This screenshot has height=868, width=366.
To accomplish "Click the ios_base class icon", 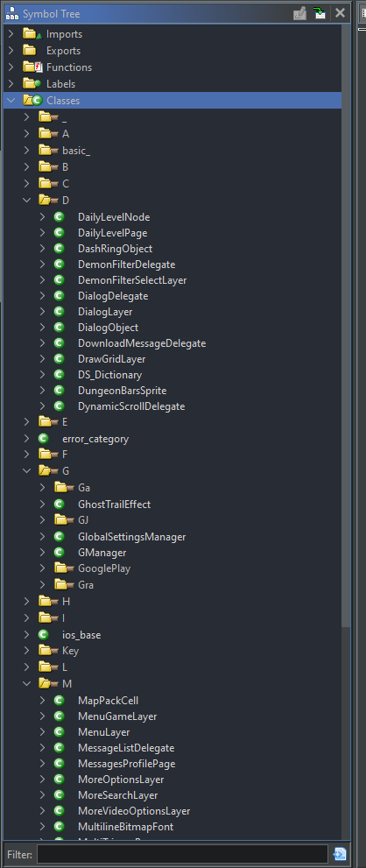I will 43,635.
